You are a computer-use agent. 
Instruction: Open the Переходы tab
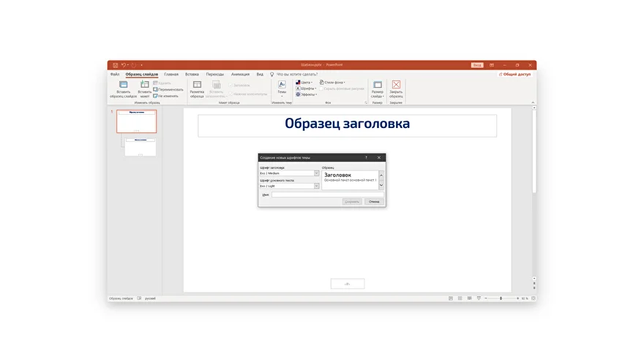[215, 75]
